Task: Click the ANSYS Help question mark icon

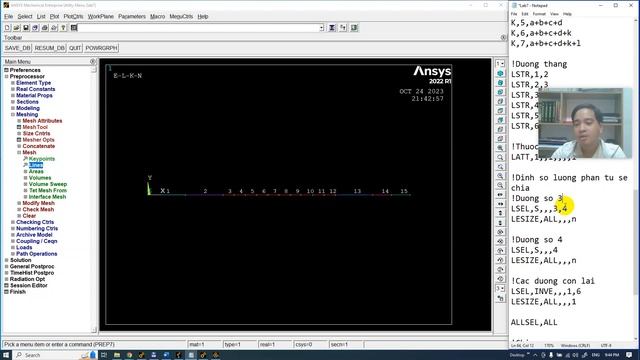Action: [64, 28]
